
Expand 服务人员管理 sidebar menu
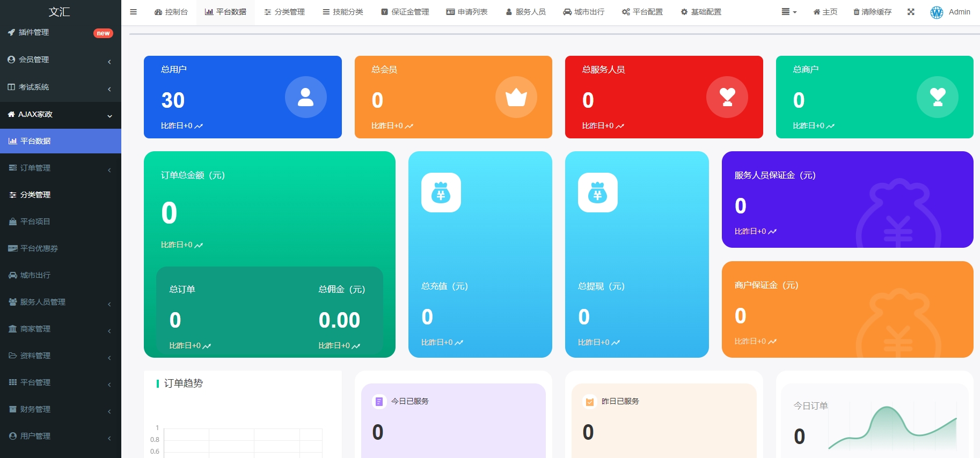pyautogui.click(x=61, y=302)
